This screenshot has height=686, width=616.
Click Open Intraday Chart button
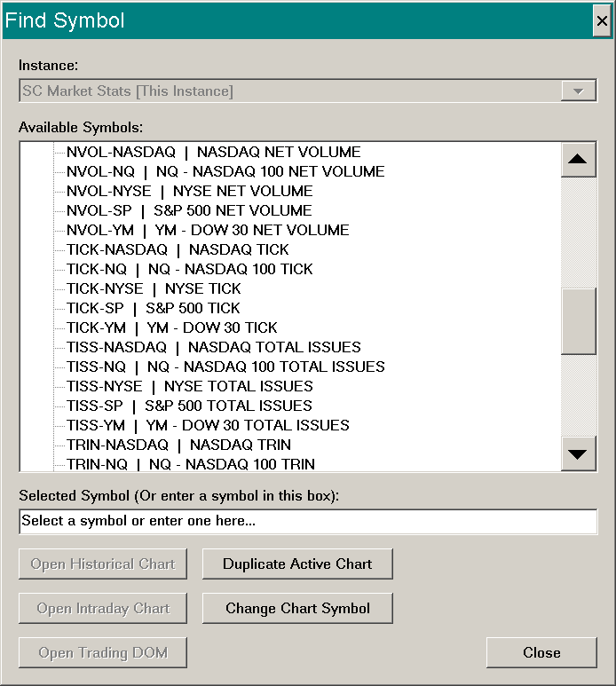tap(103, 608)
